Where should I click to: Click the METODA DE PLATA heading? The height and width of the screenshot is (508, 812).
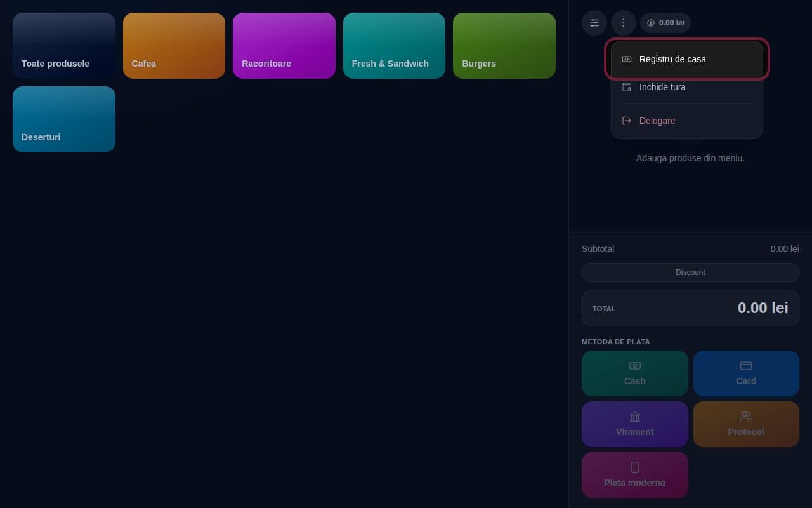(x=615, y=342)
